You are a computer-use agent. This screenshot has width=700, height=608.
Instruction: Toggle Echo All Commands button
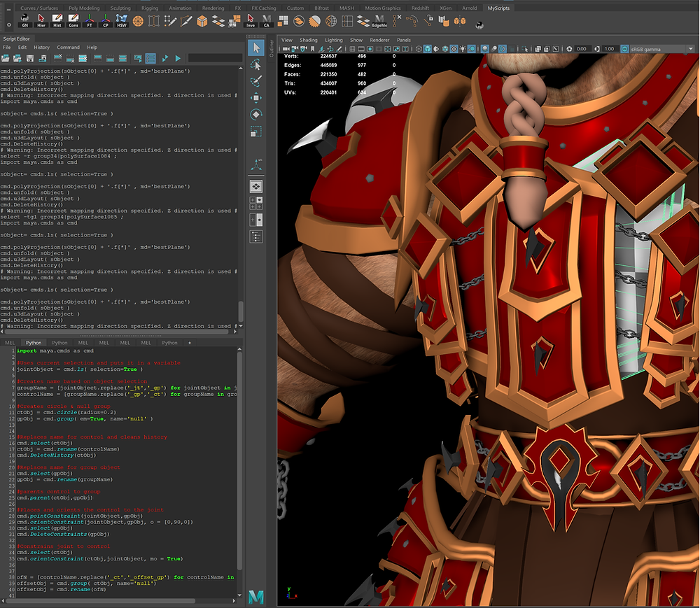click(138, 58)
